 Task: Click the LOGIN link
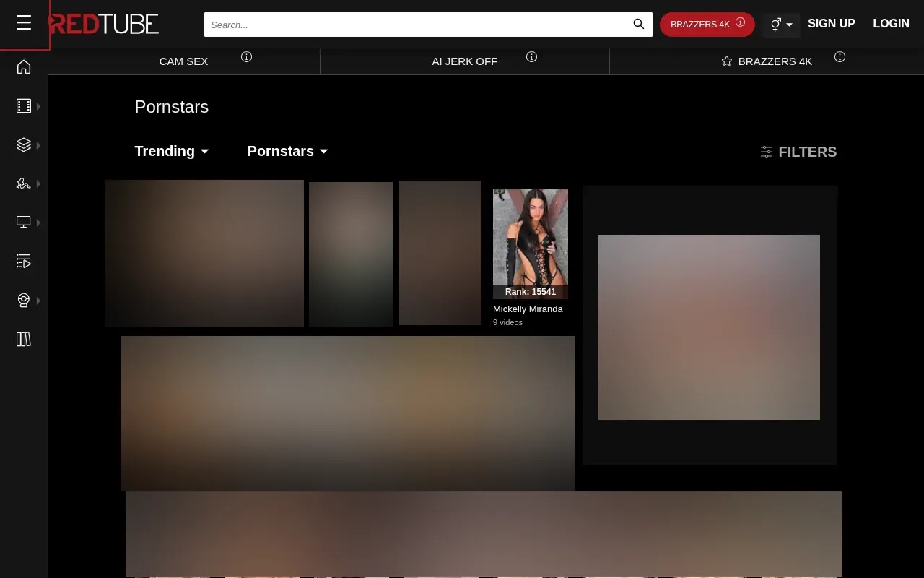click(891, 24)
